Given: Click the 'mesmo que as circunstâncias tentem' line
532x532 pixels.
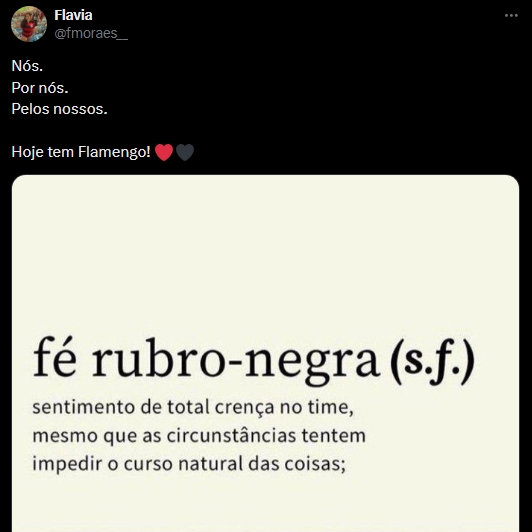Looking at the screenshot, I should coord(199,436).
